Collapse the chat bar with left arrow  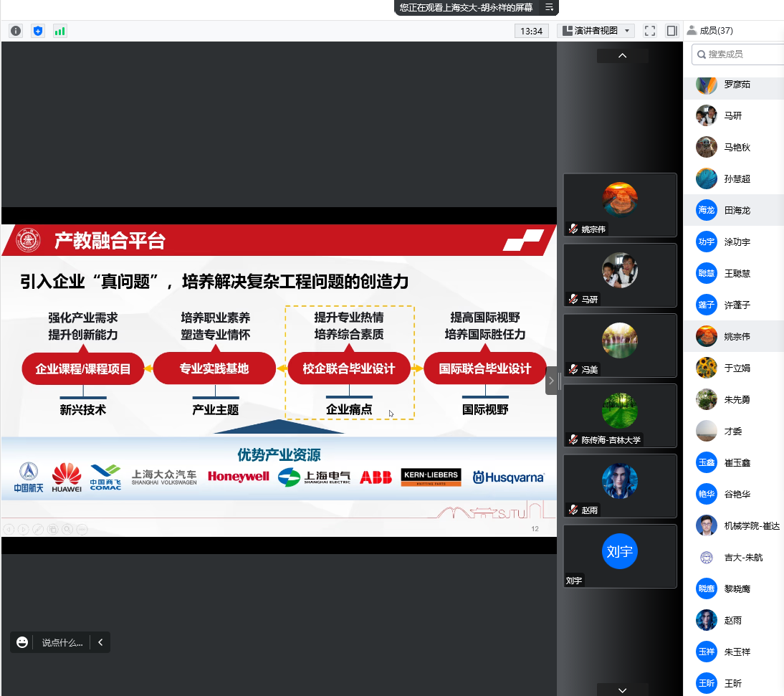tap(100, 642)
